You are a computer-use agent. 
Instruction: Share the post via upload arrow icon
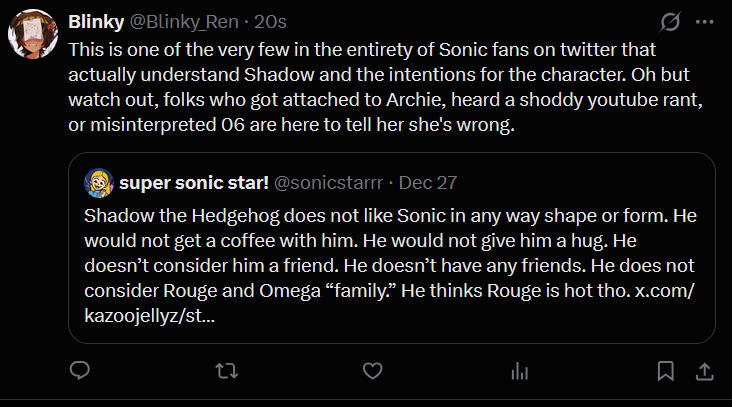(x=703, y=371)
